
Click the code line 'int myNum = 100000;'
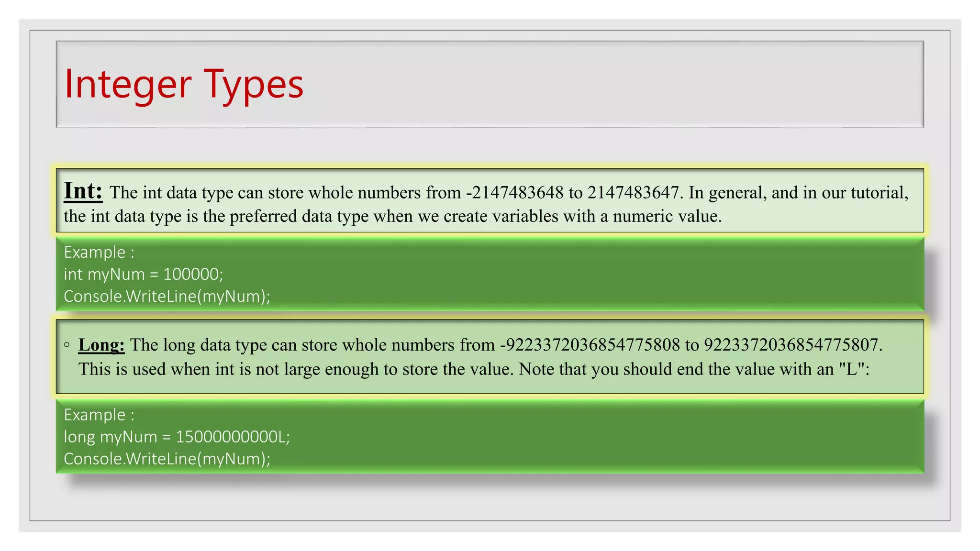(x=144, y=274)
